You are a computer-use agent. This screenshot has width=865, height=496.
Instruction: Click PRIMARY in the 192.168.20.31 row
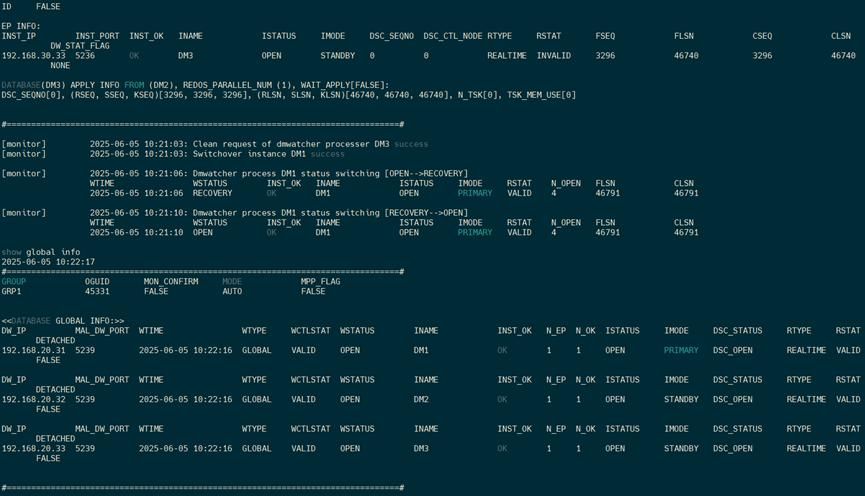tap(681, 350)
